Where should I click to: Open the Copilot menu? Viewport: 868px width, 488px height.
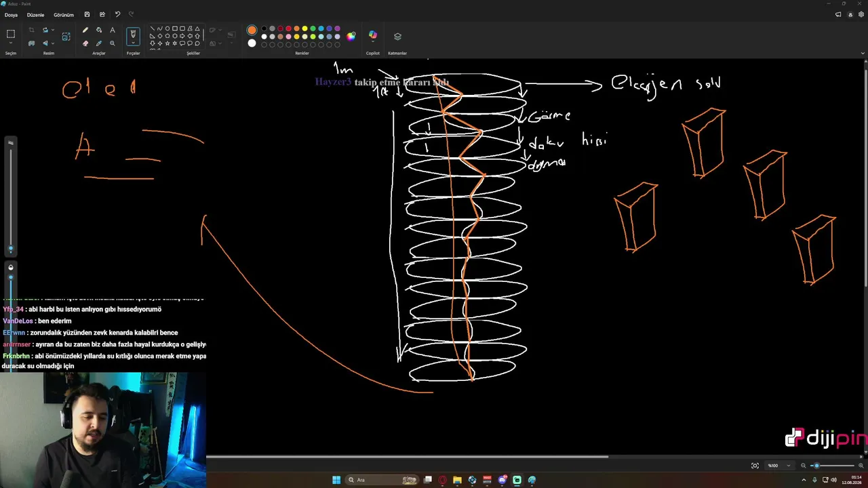point(372,35)
